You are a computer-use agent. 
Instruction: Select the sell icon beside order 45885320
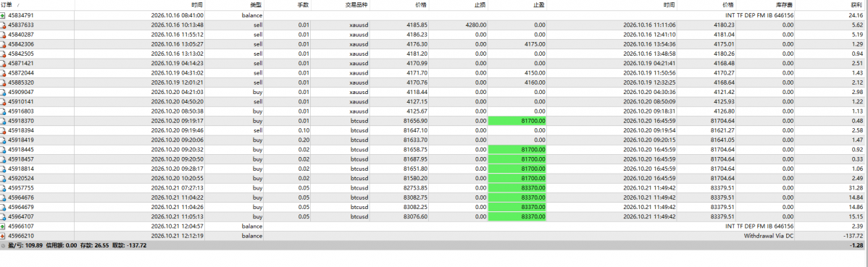pyautogui.click(x=4, y=82)
